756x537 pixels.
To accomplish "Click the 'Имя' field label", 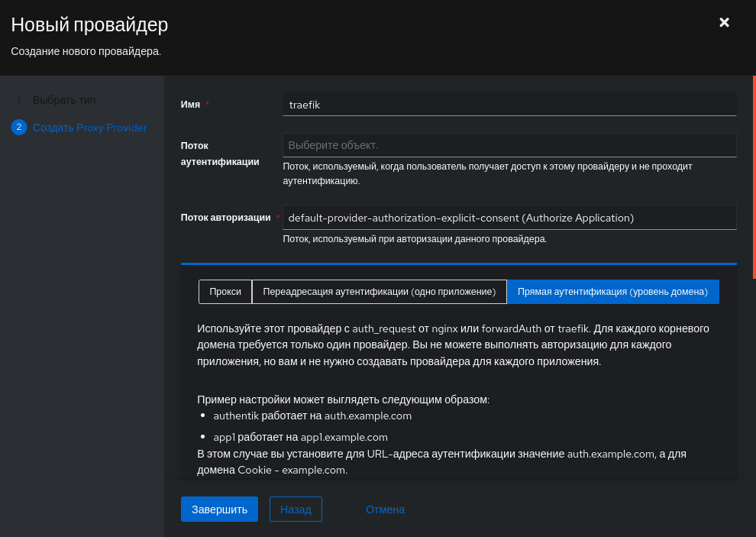I will point(190,105).
